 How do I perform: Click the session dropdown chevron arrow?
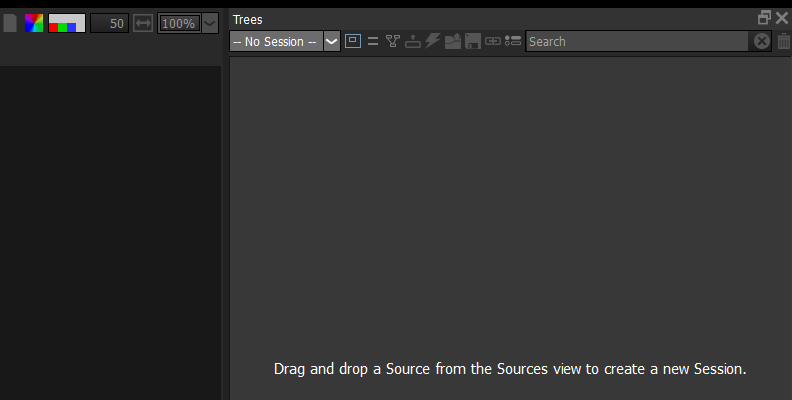point(332,41)
